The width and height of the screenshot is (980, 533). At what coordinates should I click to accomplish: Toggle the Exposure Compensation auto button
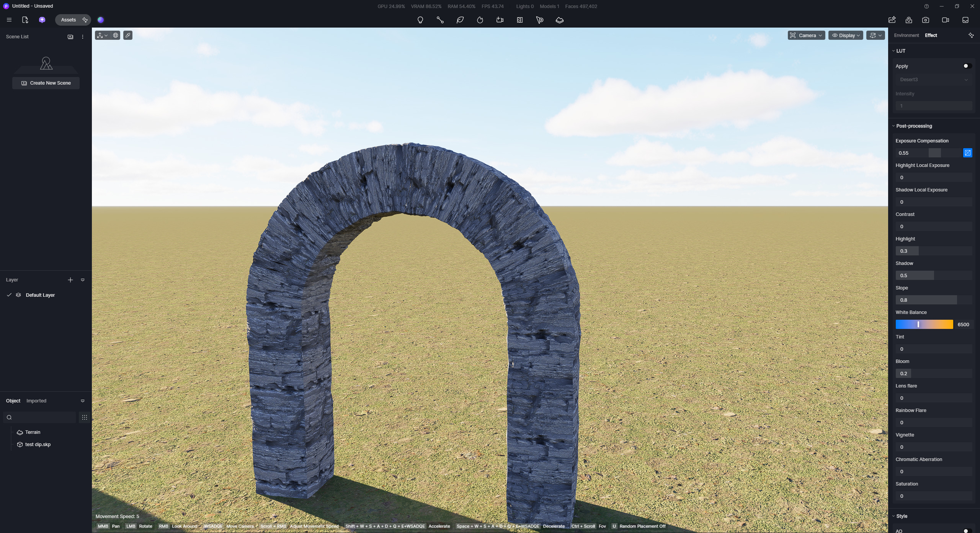click(967, 153)
